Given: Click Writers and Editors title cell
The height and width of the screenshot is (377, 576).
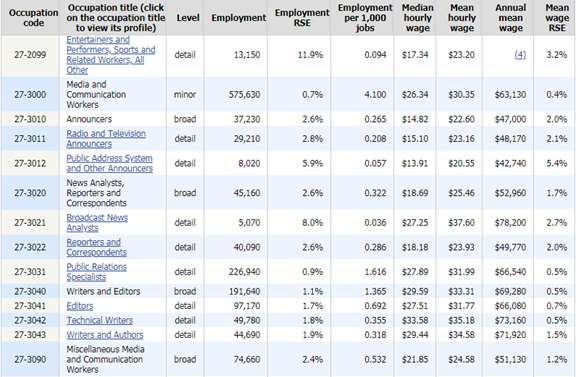Looking at the screenshot, I should click(103, 291).
